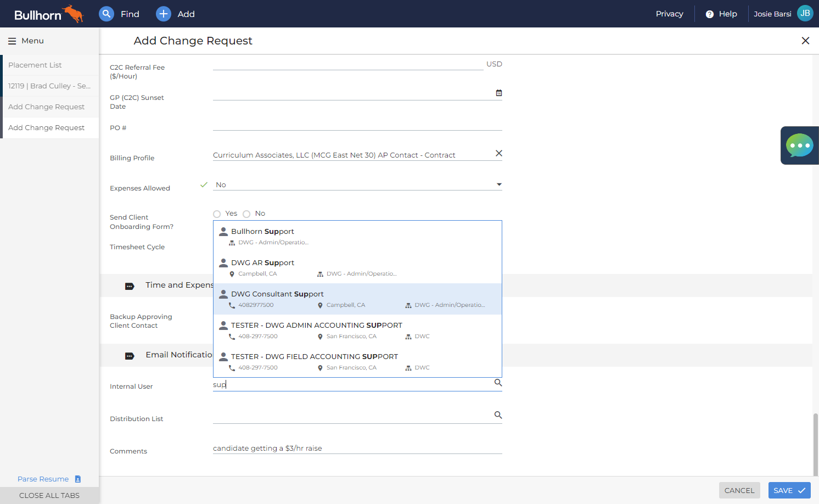Choose DWG Consultant Support from the suggestions
This screenshot has height=504, width=819.
pos(357,299)
